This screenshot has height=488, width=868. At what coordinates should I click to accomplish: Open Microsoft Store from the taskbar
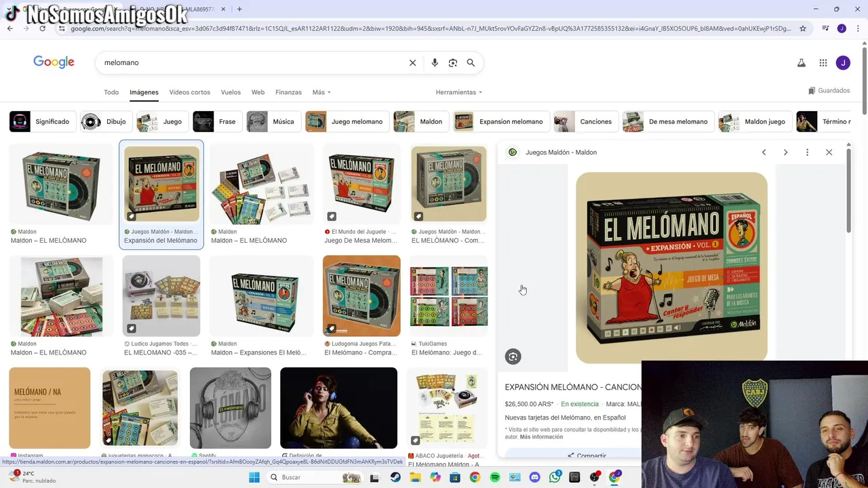click(x=455, y=477)
